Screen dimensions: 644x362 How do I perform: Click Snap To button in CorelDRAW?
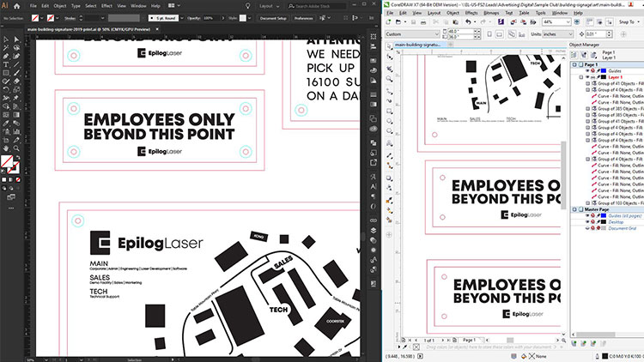tap(629, 21)
